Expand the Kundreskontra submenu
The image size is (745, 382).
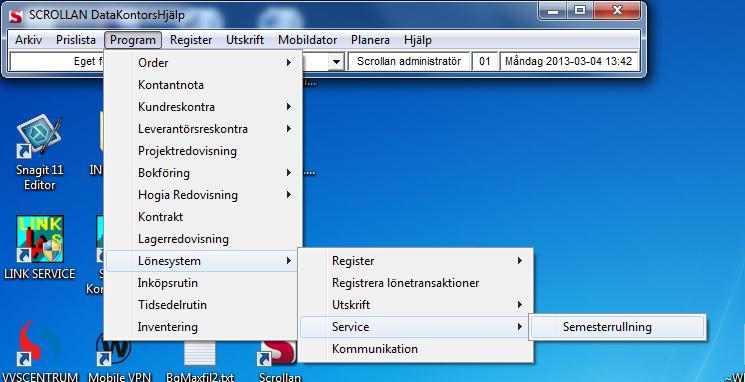point(203,107)
